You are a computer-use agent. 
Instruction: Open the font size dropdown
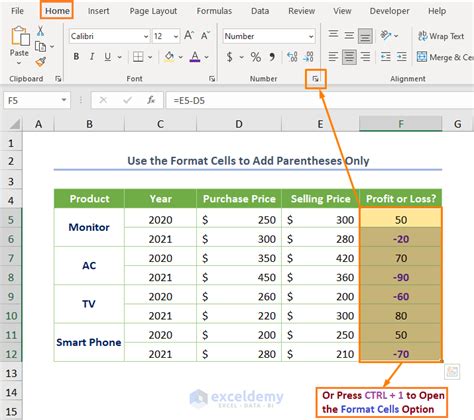coord(176,36)
